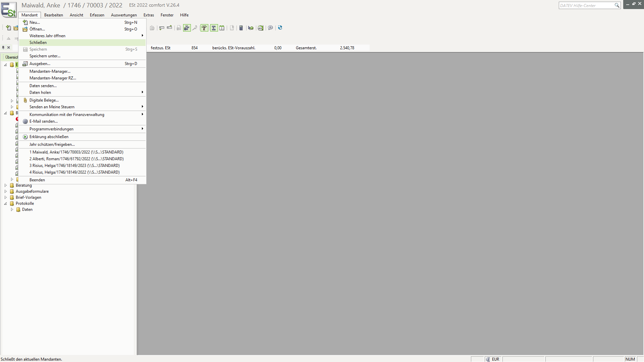Click the speech bubble feedback icon
Viewport: 644px width, 362px height.
click(270, 28)
